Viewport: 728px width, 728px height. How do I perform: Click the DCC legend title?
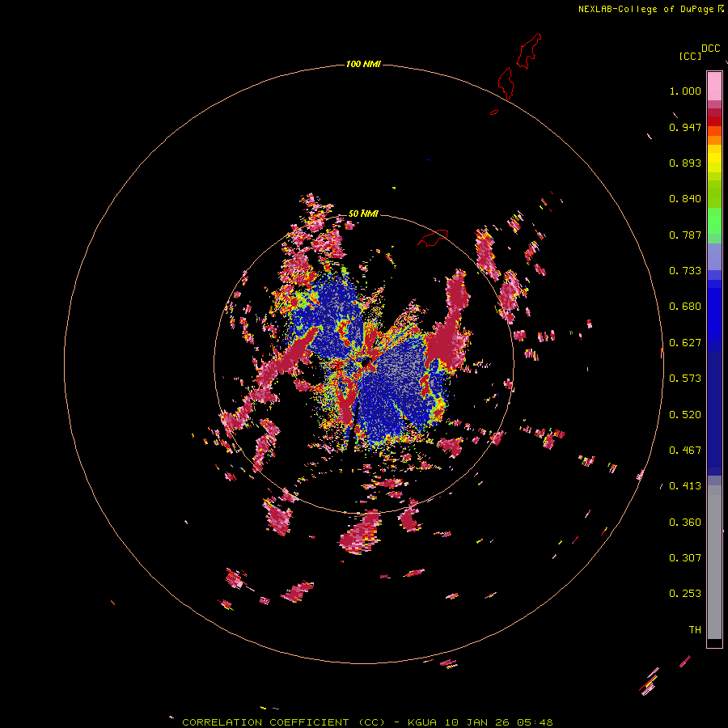click(x=710, y=48)
